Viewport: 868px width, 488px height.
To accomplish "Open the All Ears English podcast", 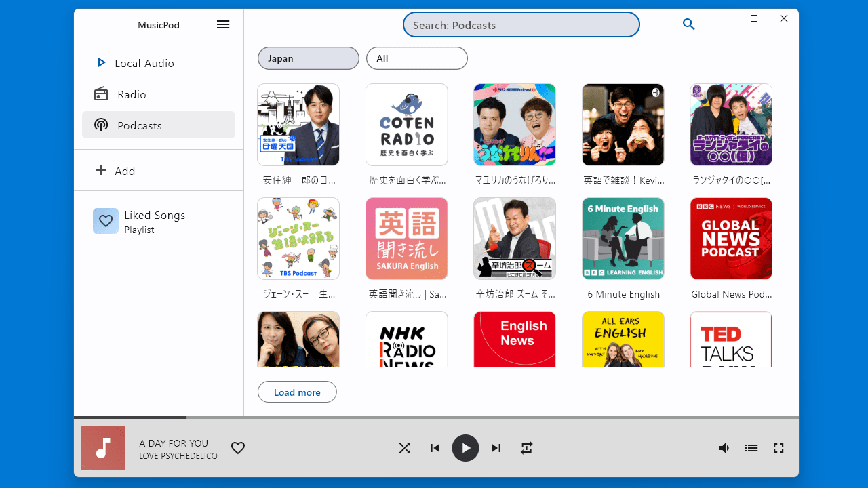I will pyautogui.click(x=623, y=340).
